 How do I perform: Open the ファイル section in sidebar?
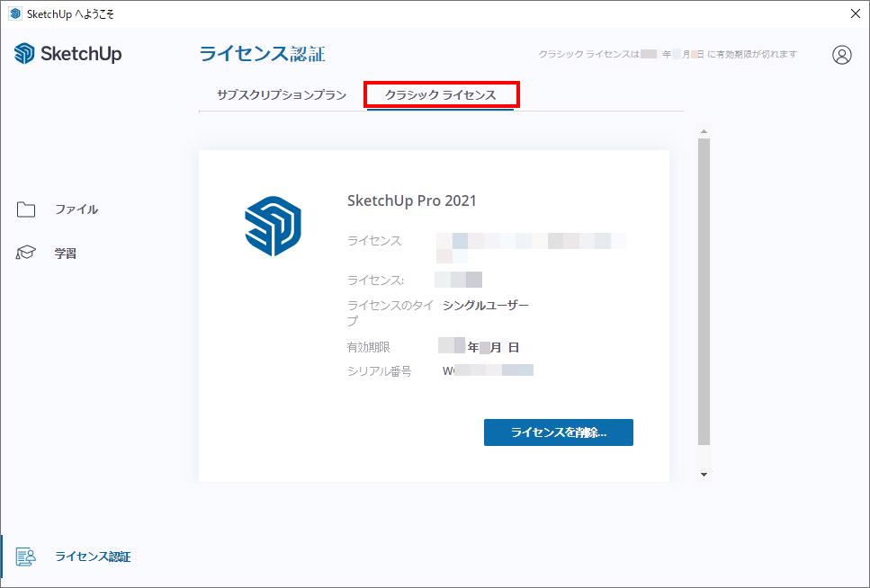(x=76, y=209)
